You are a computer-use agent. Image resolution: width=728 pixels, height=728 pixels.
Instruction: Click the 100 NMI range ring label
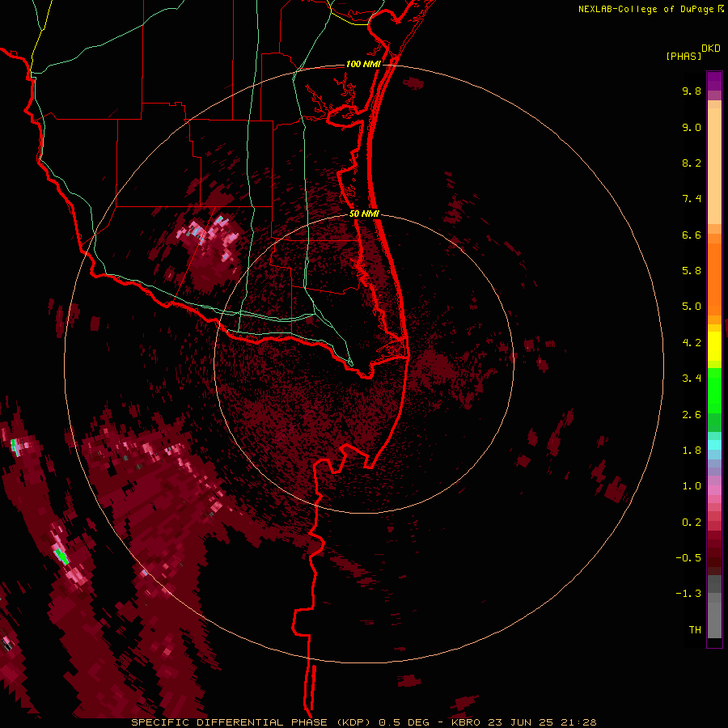click(363, 64)
